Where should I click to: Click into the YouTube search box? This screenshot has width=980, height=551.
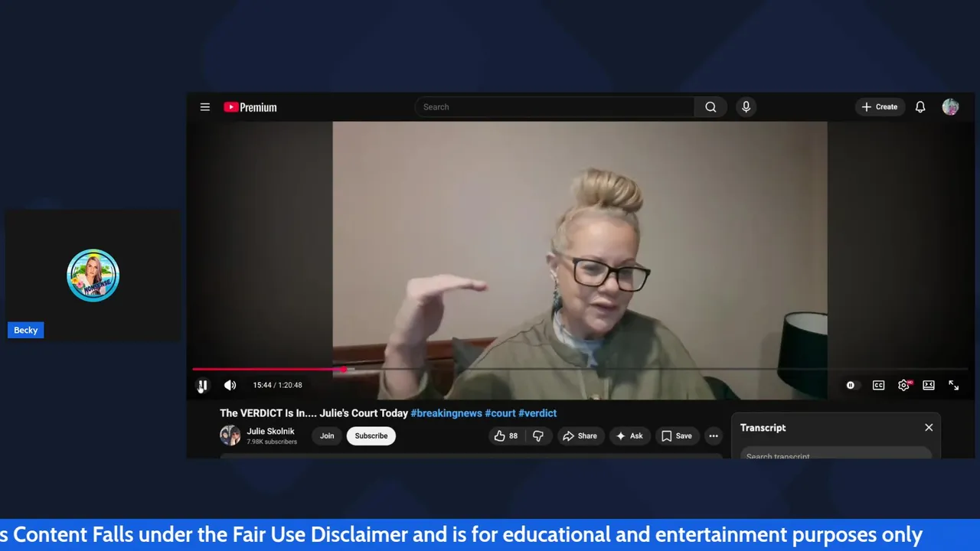(554, 107)
